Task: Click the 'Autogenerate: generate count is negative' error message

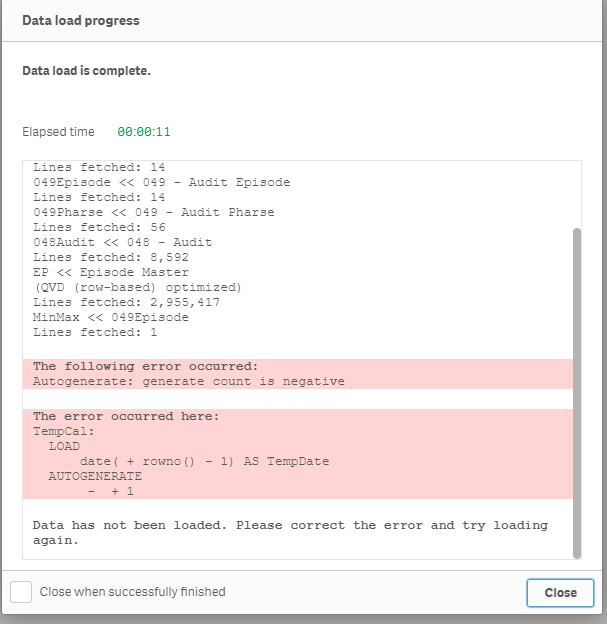Action: click(188, 381)
